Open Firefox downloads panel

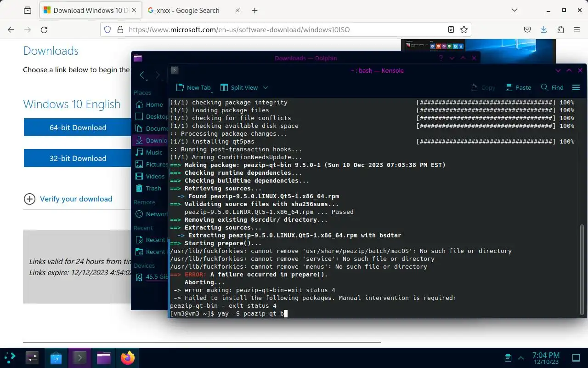tap(544, 29)
